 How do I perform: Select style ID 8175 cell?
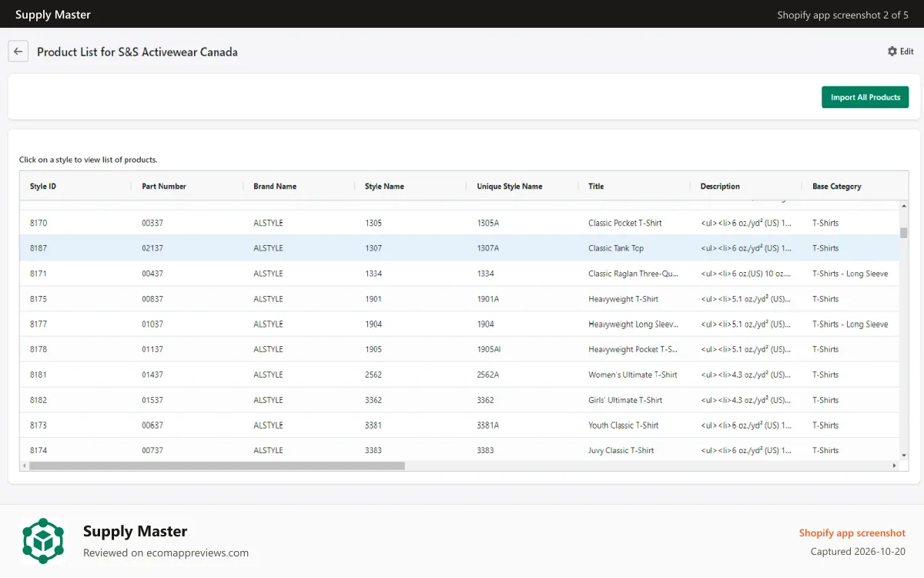coord(38,299)
